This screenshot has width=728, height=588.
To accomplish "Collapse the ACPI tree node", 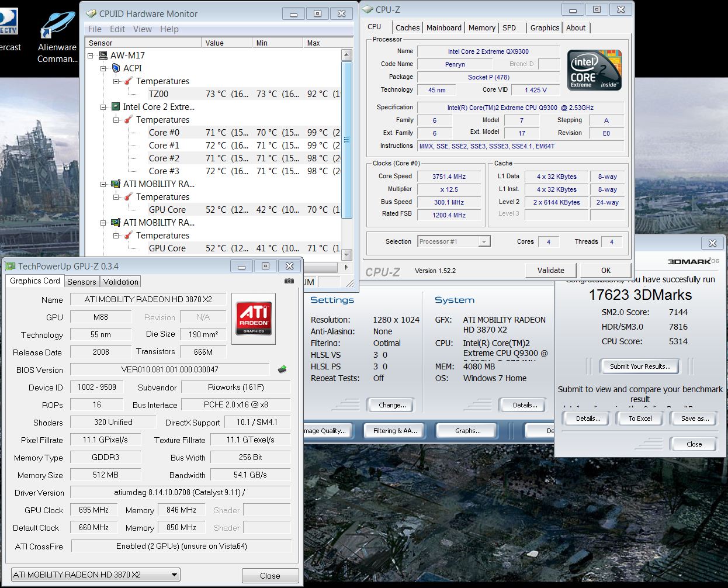I will [x=103, y=68].
